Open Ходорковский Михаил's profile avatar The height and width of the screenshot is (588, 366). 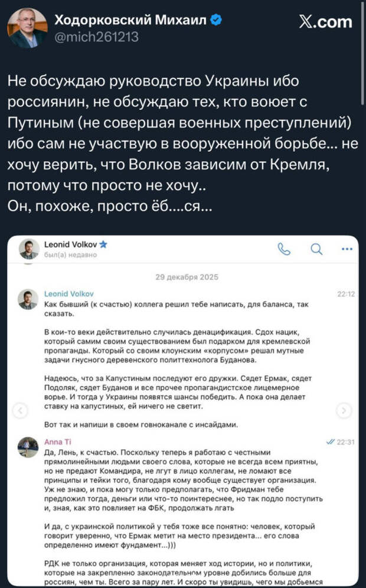[x=27, y=28]
